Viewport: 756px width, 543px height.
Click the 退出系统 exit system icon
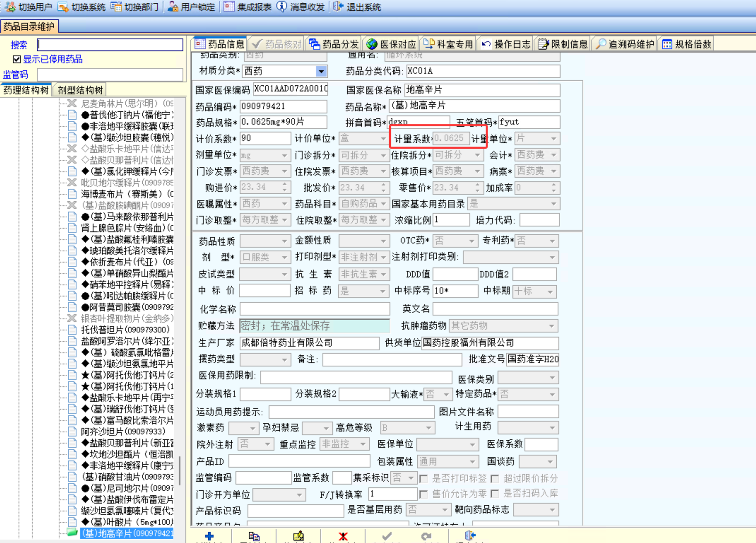(x=338, y=7)
